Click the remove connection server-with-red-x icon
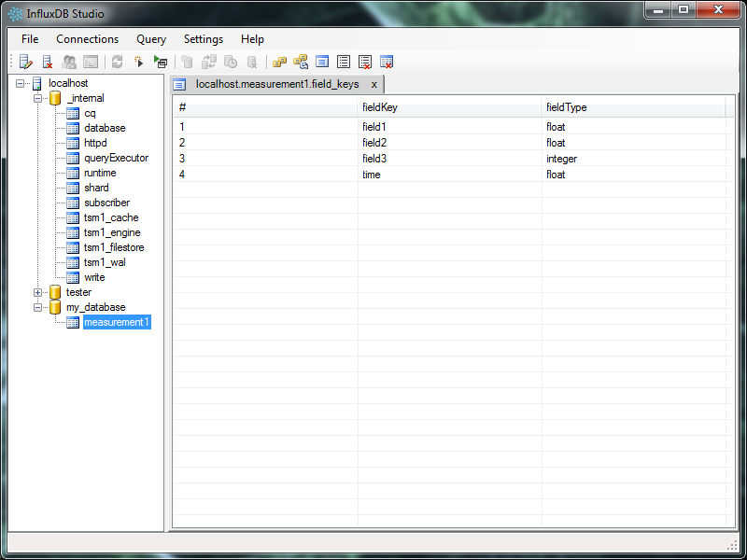The image size is (747, 560). click(x=48, y=62)
